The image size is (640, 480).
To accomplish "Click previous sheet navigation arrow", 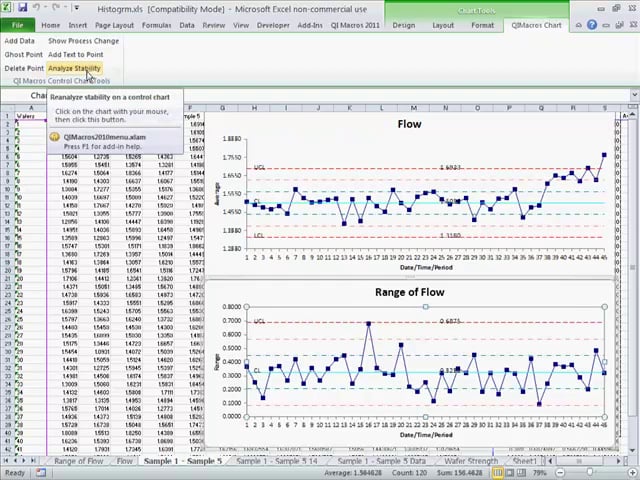I will pyautogui.click(x=15, y=460).
